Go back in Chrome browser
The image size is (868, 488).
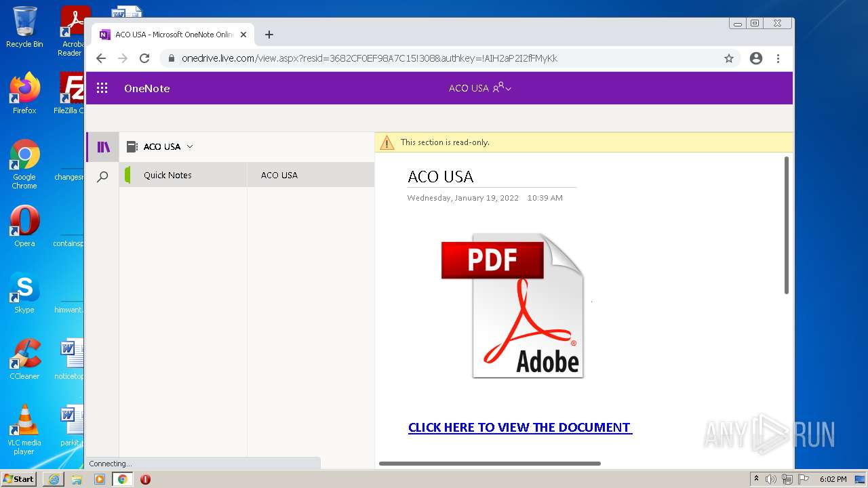click(x=101, y=58)
